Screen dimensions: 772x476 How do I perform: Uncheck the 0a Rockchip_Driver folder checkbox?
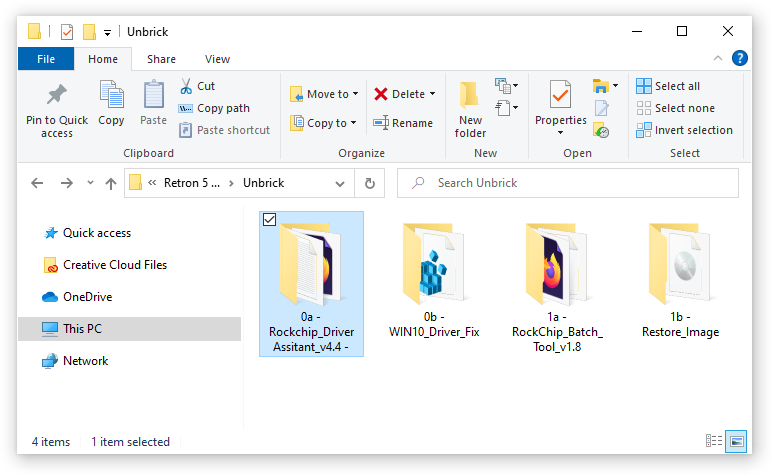click(269, 220)
